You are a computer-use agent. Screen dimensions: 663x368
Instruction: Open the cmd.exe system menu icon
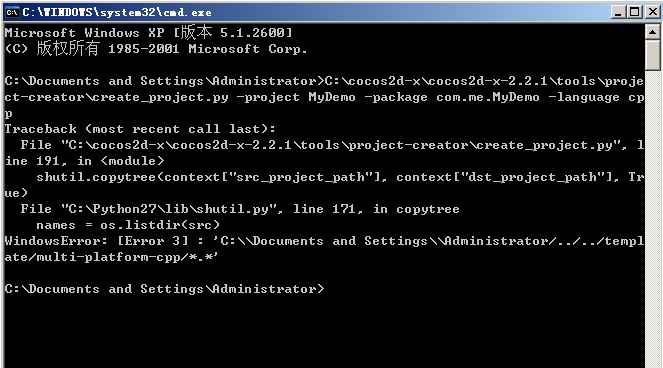pyautogui.click(x=12, y=12)
